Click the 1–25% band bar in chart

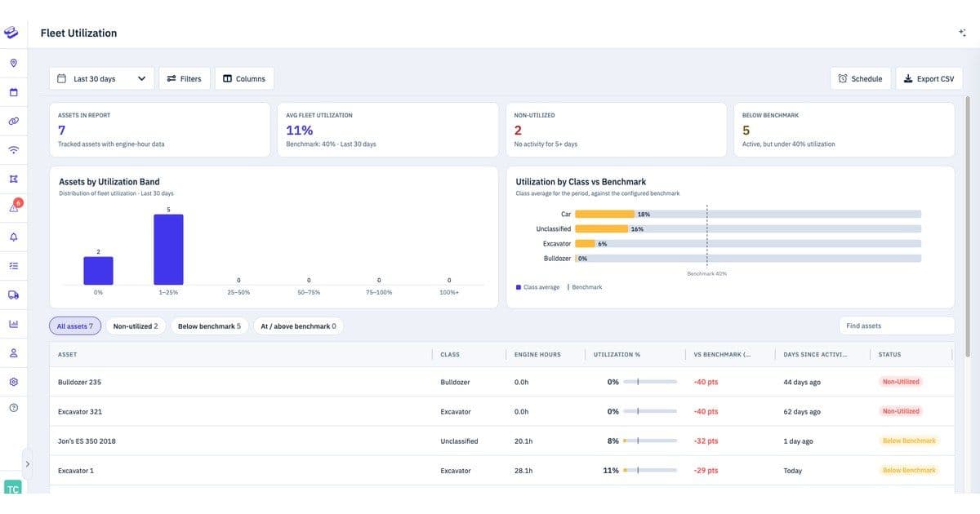(168, 250)
